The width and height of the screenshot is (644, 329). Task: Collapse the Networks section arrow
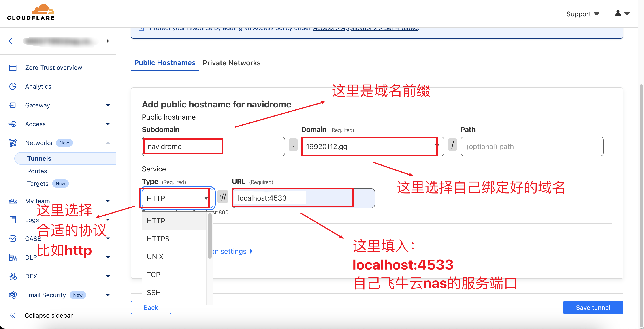coord(108,143)
